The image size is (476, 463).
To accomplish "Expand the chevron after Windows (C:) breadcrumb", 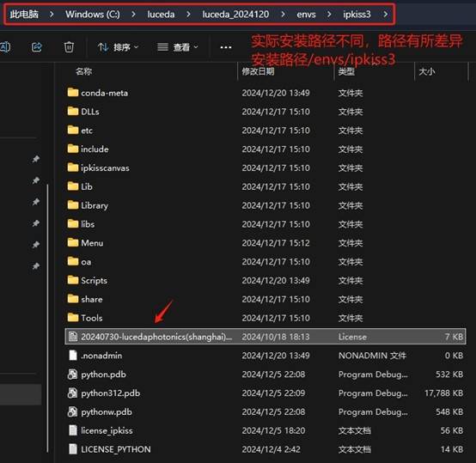I will pyautogui.click(x=133, y=14).
